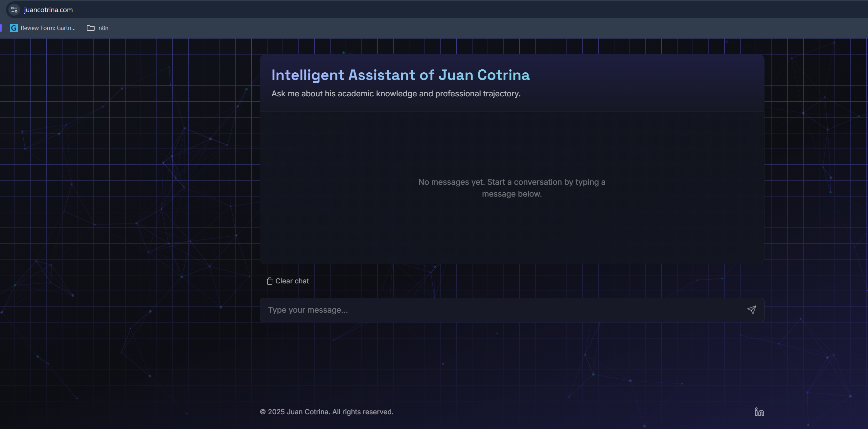Click the Intelligent Assistant of Juan Cotrina heading

click(x=400, y=75)
